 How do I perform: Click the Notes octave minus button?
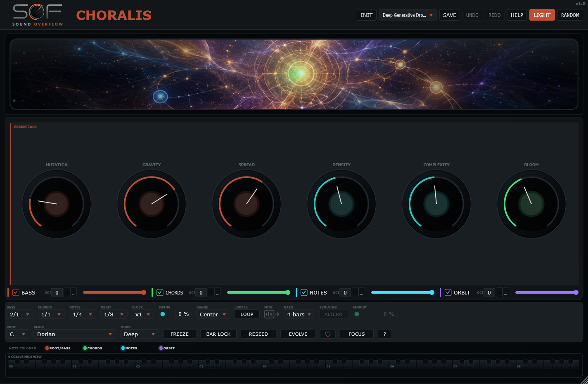355,293
